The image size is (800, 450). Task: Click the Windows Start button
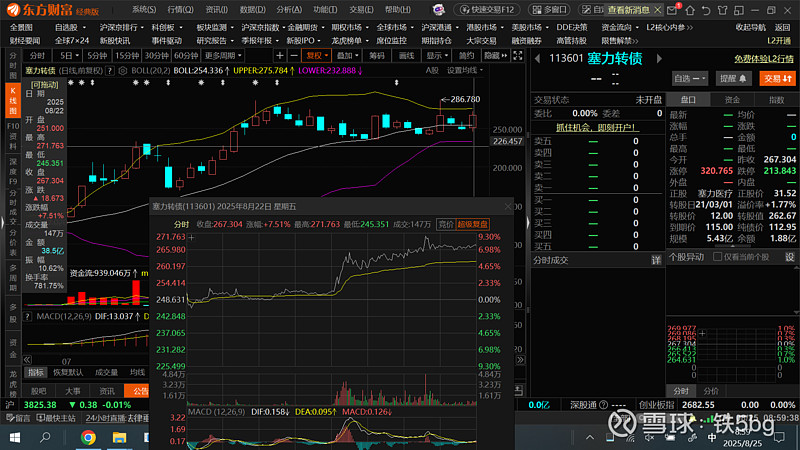(17, 437)
